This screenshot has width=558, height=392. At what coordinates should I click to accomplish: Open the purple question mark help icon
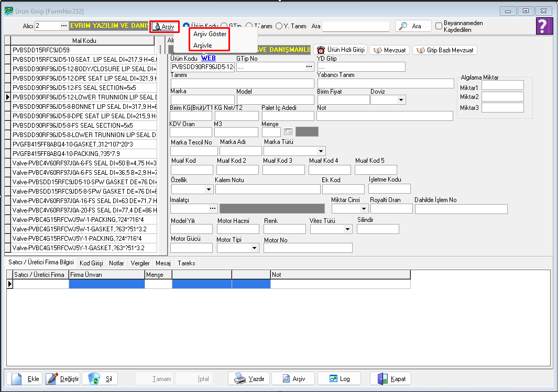tap(544, 26)
